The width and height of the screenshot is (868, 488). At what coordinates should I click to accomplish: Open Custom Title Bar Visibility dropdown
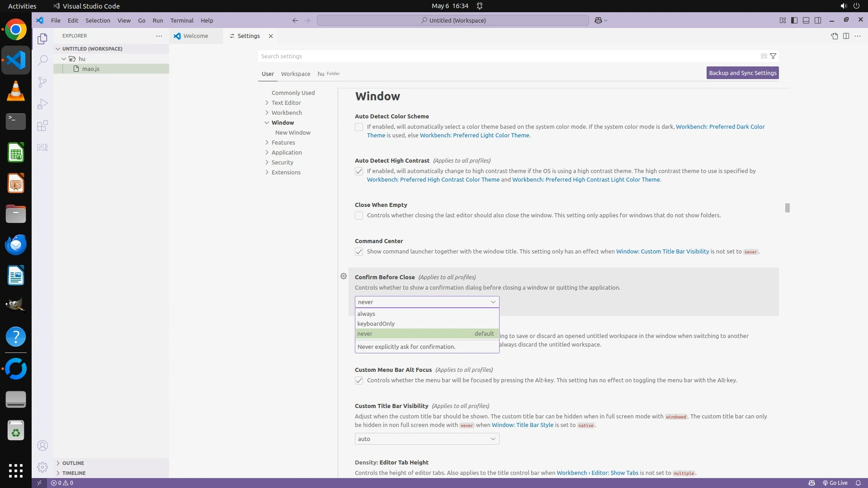click(427, 439)
